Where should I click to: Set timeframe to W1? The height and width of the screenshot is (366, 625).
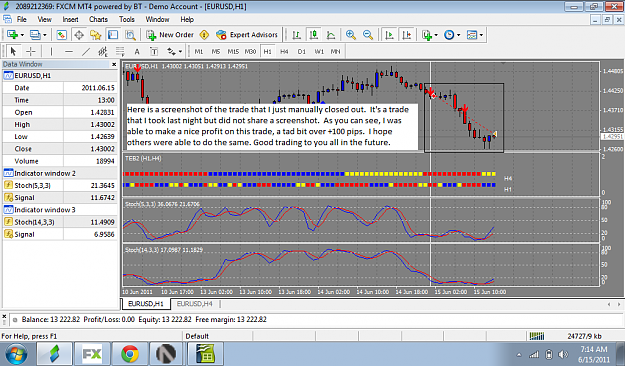319,51
